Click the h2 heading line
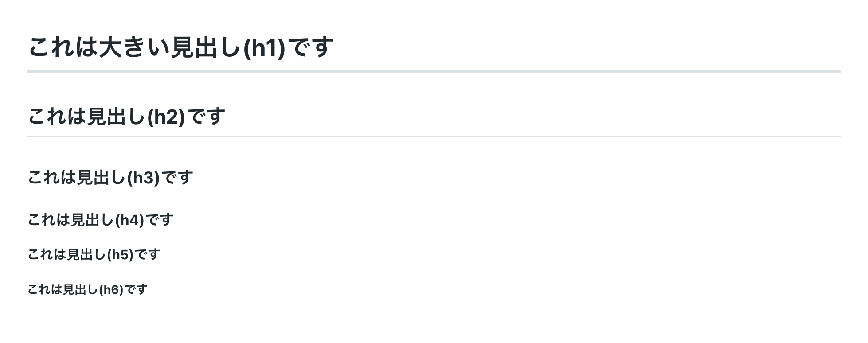 coord(126,117)
